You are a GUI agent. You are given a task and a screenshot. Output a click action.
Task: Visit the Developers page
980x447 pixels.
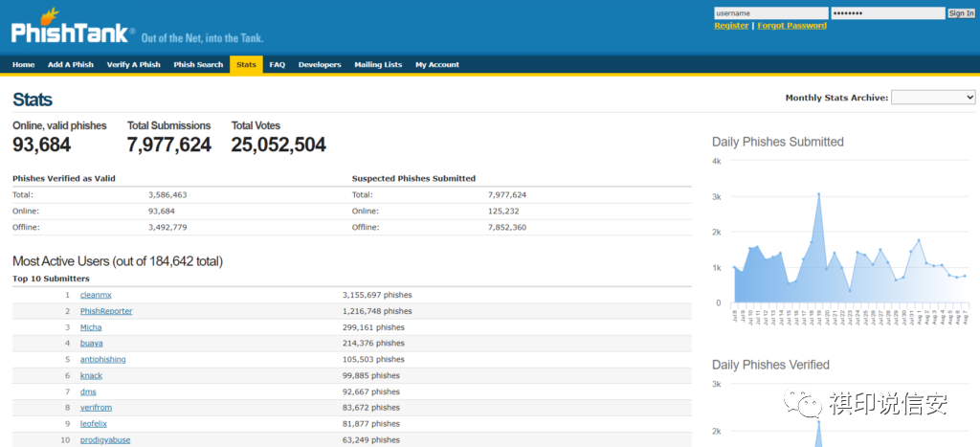coord(320,65)
